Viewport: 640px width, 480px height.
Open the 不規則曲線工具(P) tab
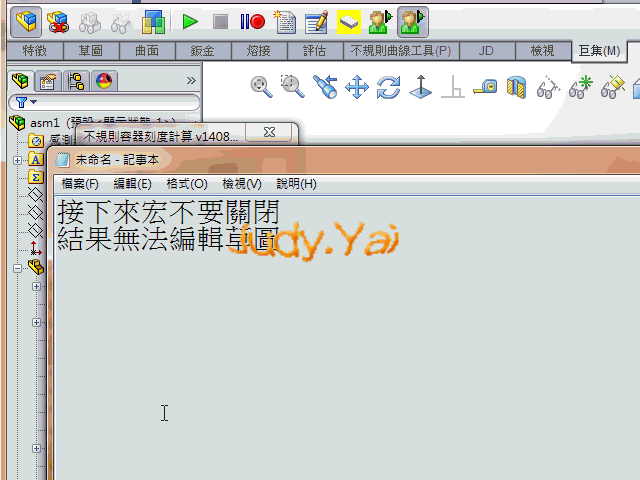tap(401, 51)
